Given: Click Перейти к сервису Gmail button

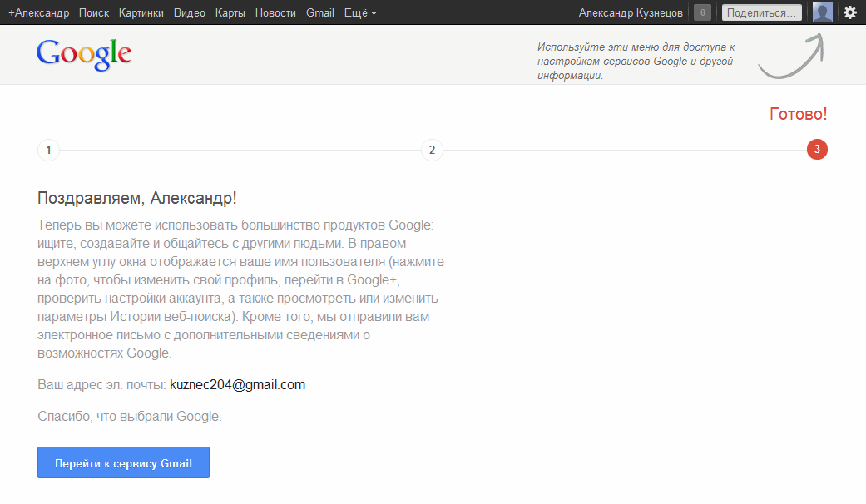Looking at the screenshot, I should pyautogui.click(x=123, y=462).
